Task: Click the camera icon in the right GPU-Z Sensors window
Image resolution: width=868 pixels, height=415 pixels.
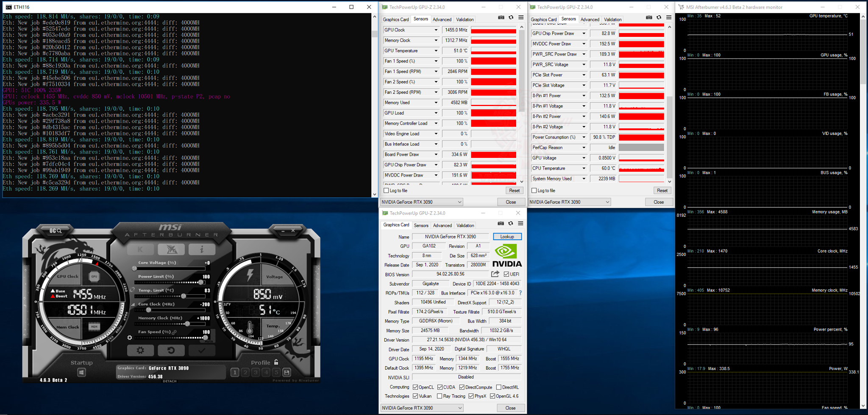Action: pyautogui.click(x=649, y=18)
